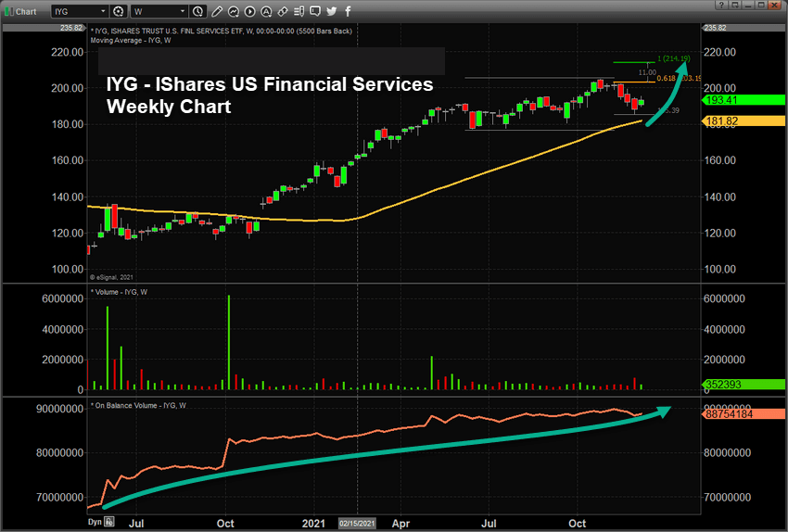Click the green 1 (214.19) target label
Image resolution: width=788 pixels, height=532 pixels.
coord(673,58)
